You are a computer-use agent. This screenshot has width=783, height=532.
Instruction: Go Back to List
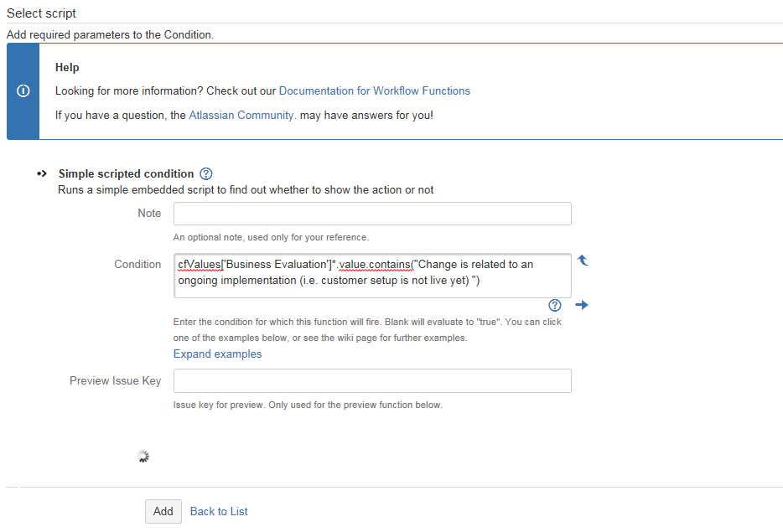tap(219, 511)
